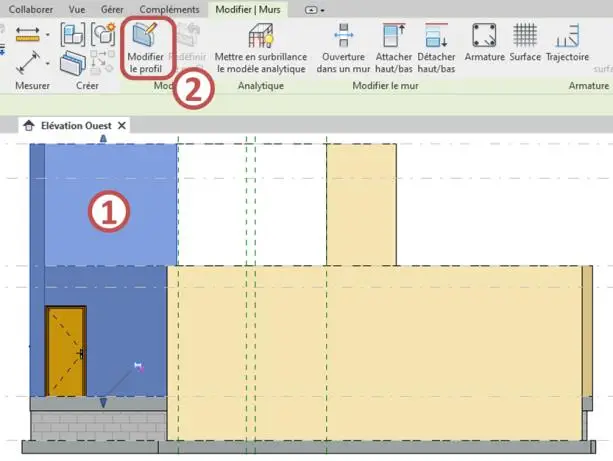Switch to the Elévation Ouest view tab
The image size is (613, 461).
(76, 126)
